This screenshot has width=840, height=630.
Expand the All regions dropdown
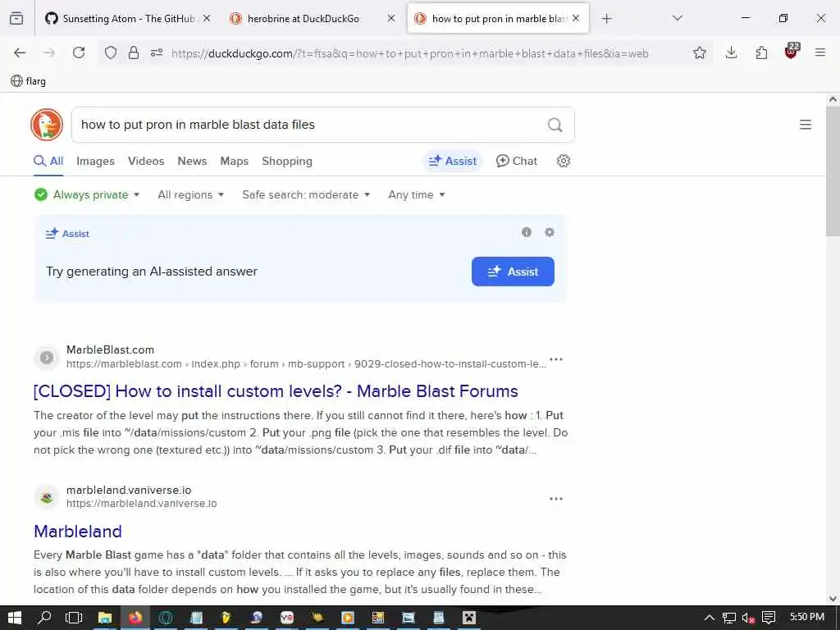pyautogui.click(x=190, y=194)
